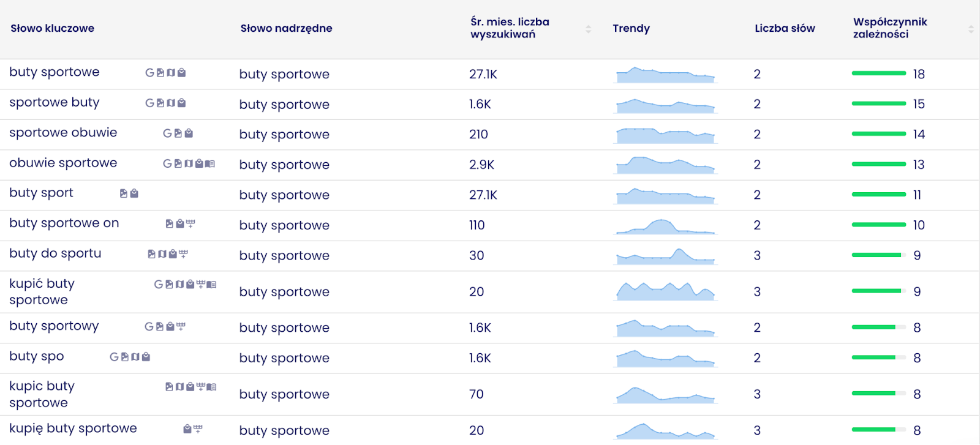Image resolution: width=980 pixels, height=445 pixels.
Task: Open the 'buty sportowy' keyword
Action: click(x=54, y=326)
